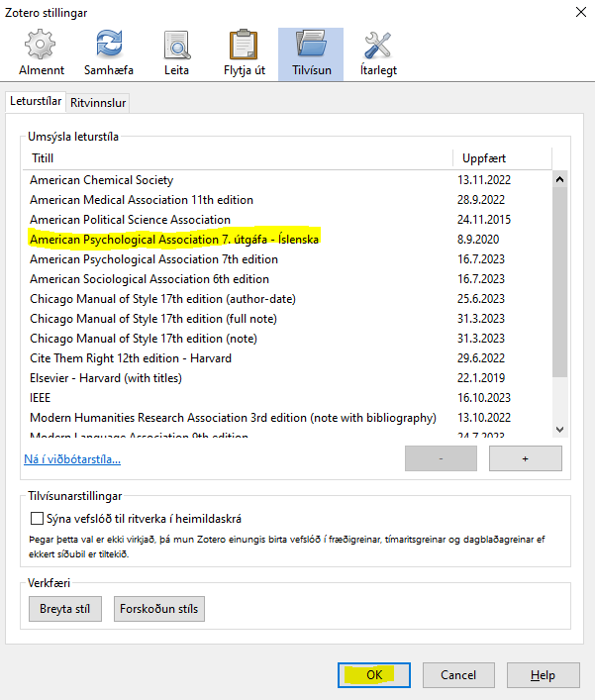Switch to the Leturstílar tab

(37, 101)
